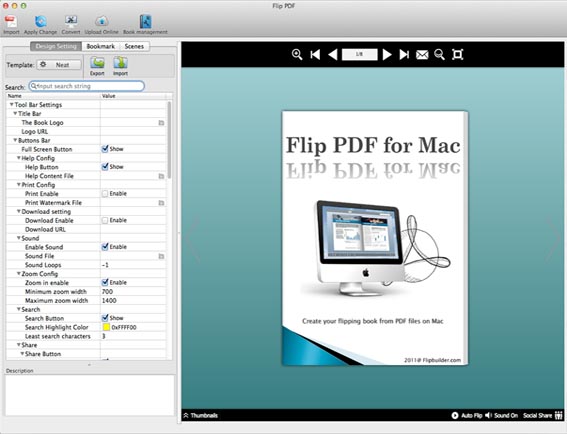
Task: Click the settings search input field
Action: click(x=87, y=86)
